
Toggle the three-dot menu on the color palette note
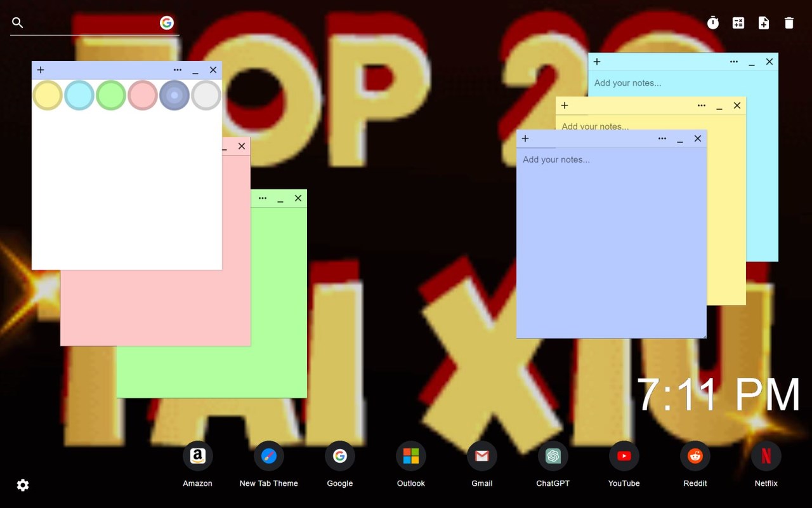178,70
